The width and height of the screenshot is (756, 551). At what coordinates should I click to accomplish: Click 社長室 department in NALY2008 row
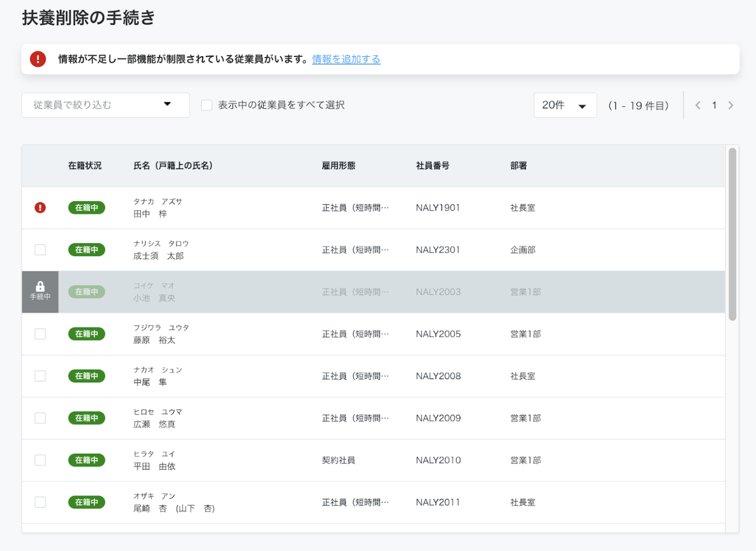click(x=523, y=376)
